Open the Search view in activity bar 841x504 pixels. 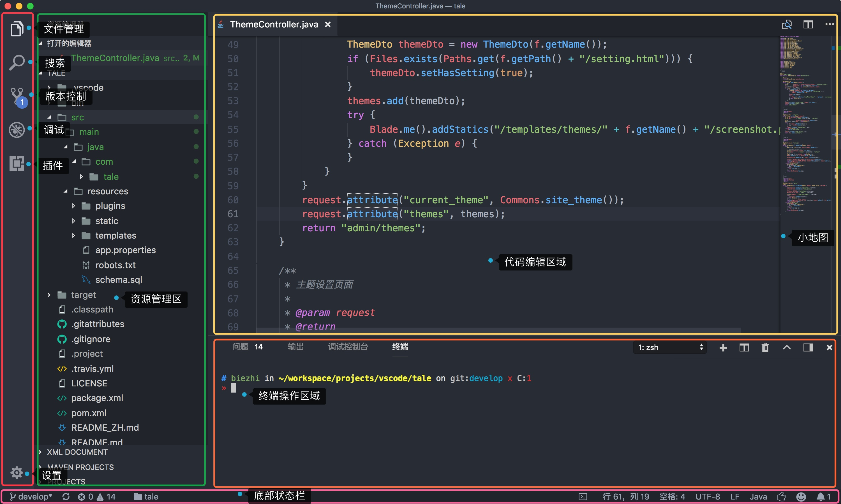coord(17,62)
